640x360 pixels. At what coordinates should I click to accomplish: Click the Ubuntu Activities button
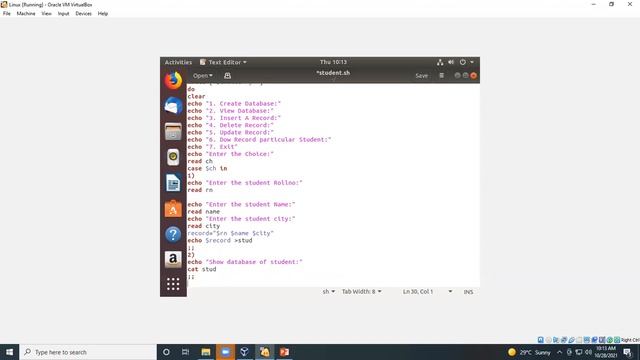[178, 62]
